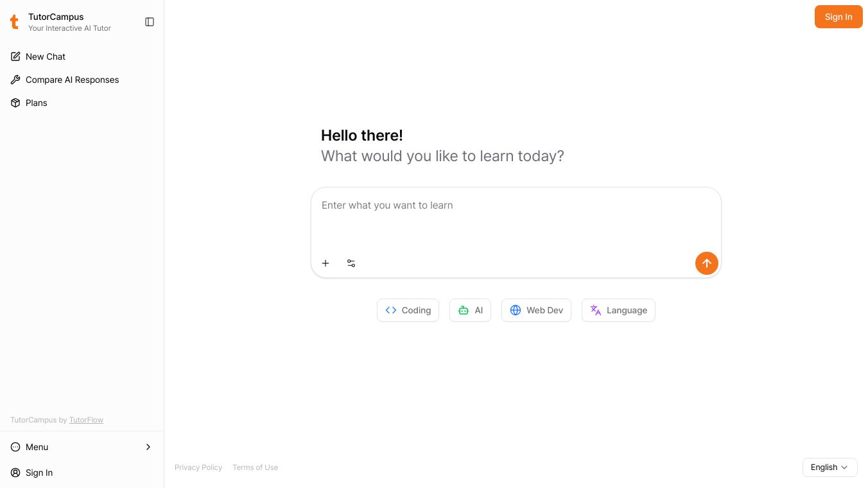Click the Plans box icon
The image size is (868, 488).
[15, 103]
